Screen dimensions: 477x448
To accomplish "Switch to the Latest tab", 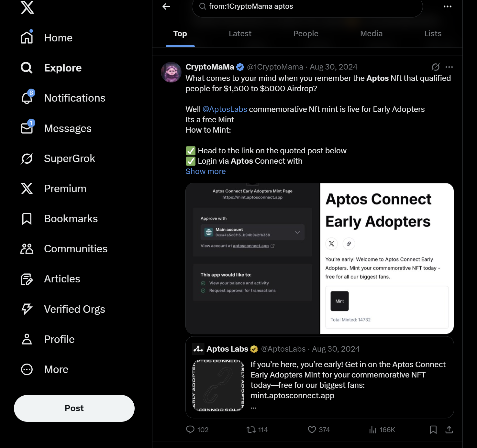I will [x=240, y=34].
